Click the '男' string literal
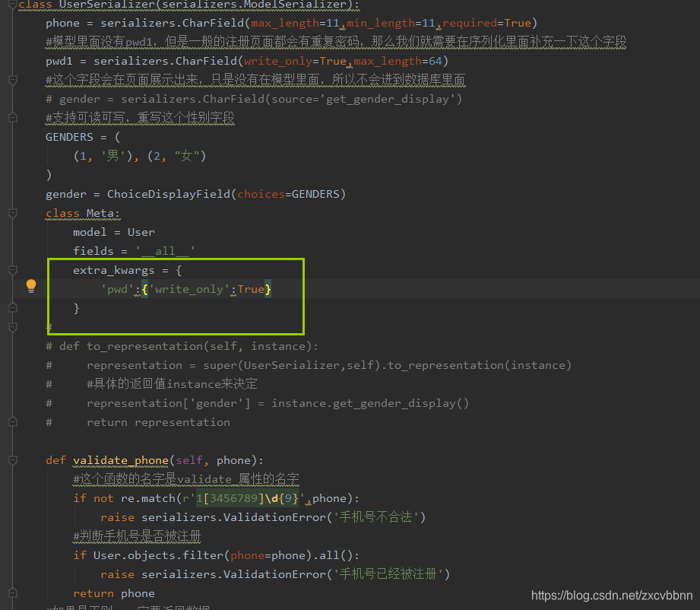This screenshot has height=610, width=700. click(113, 156)
